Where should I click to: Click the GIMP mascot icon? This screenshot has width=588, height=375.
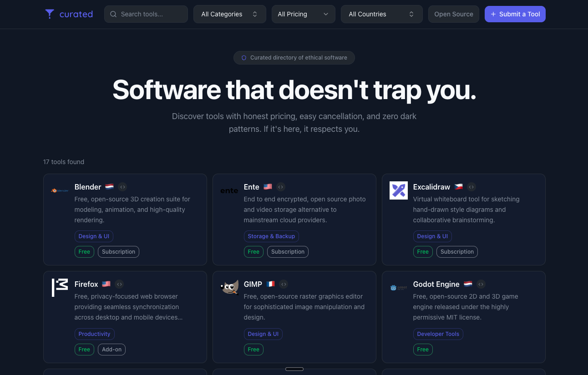pos(229,288)
